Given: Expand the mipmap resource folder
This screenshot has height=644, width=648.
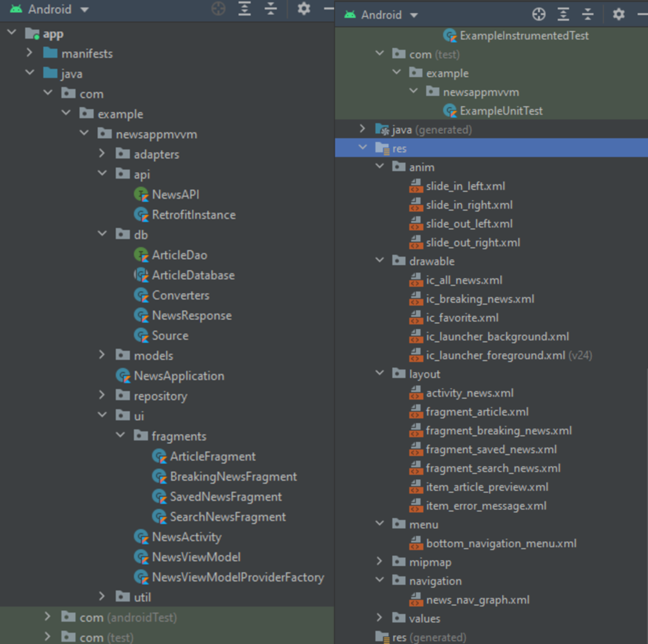Looking at the screenshot, I should (379, 561).
